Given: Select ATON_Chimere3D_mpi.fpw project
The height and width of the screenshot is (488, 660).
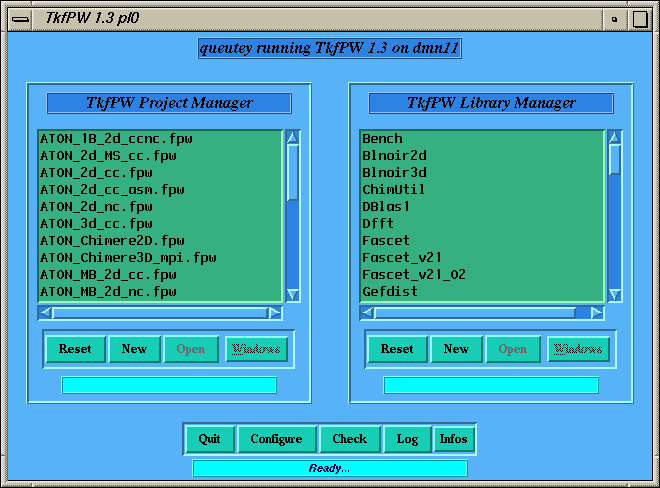Looking at the screenshot, I should [160, 258].
